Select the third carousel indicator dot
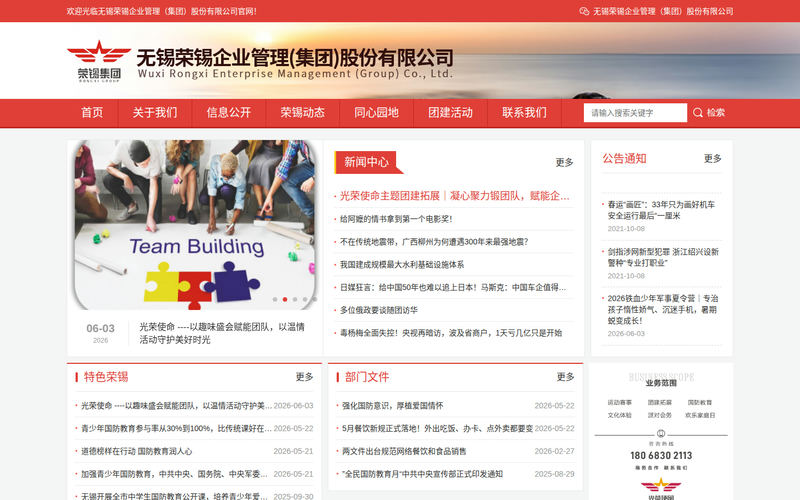This screenshot has width=800, height=500. (x=295, y=299)
